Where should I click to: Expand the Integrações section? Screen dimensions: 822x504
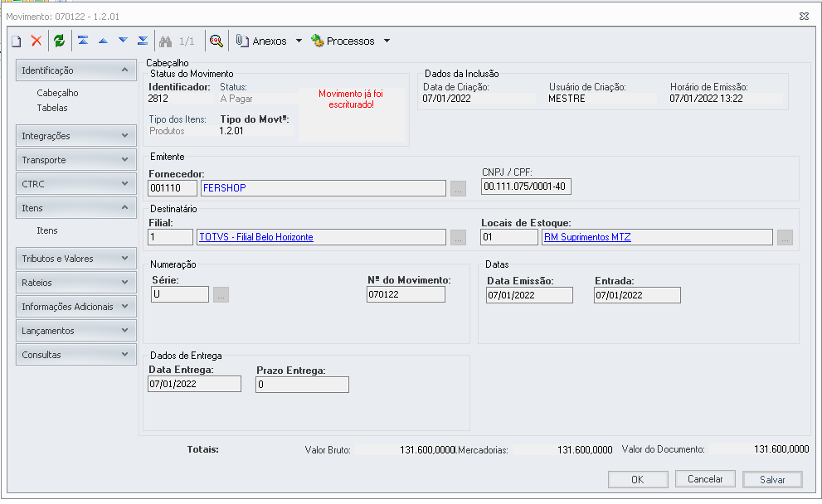(76, 136)
